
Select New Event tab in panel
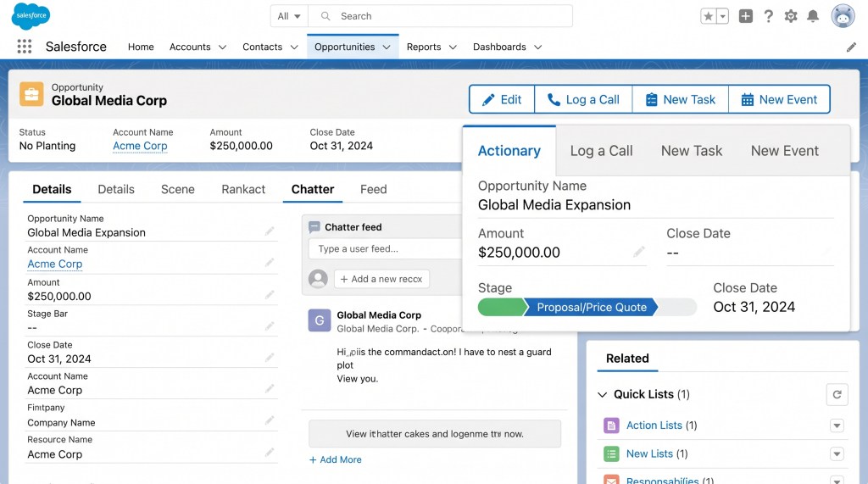pyautogui.click(x=784, y=151)
